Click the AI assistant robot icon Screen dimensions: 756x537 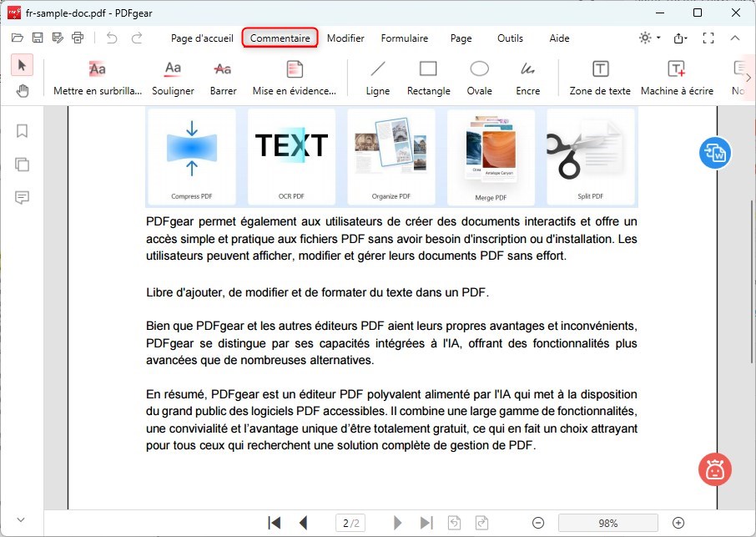coord(714,469)
